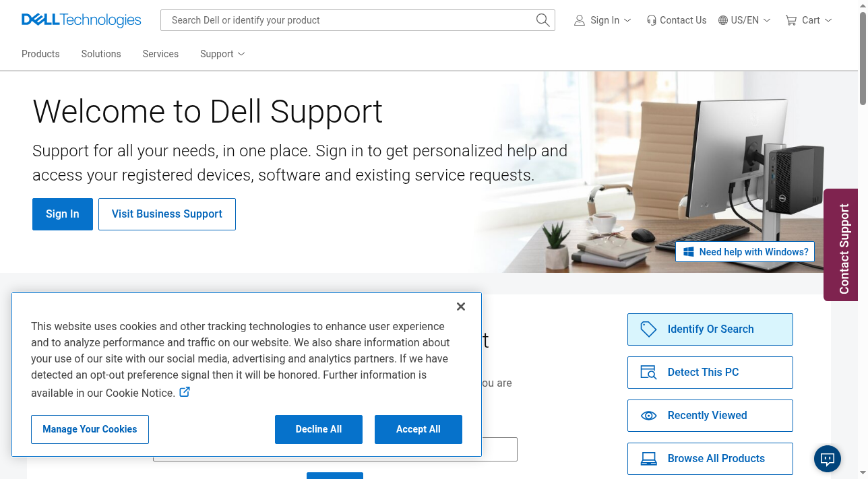Click the Dell Technologies logo

[82, 20]
